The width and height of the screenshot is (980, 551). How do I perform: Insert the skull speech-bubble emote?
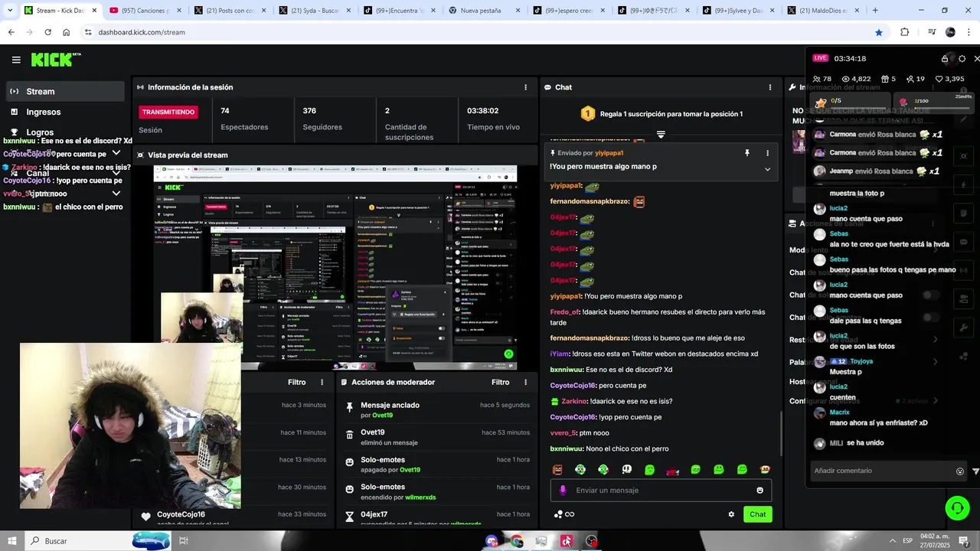tap(626, 469)
